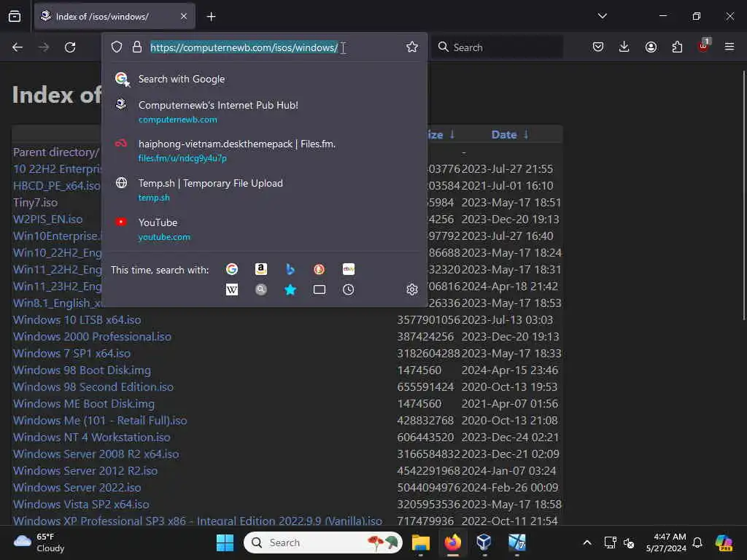Image resolution: width=747 pixels, height=560 pixels.
Task: Open a new tab with plus button
Action: coord(211,17)
